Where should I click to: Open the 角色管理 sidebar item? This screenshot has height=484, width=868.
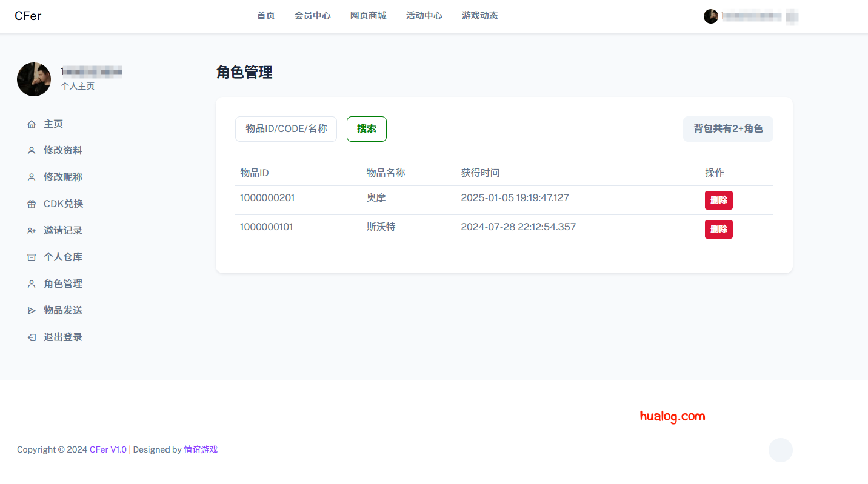pos(62,283)
